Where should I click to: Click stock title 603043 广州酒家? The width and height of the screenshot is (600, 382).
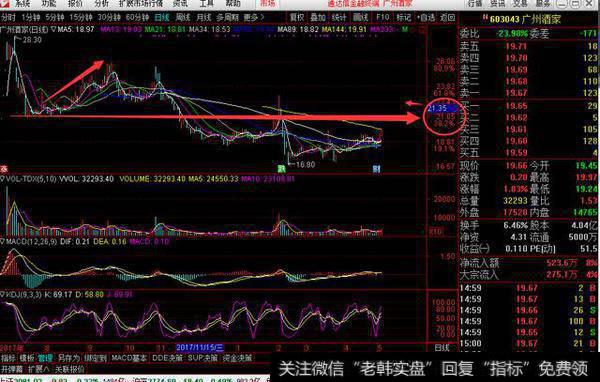(525, 19)
